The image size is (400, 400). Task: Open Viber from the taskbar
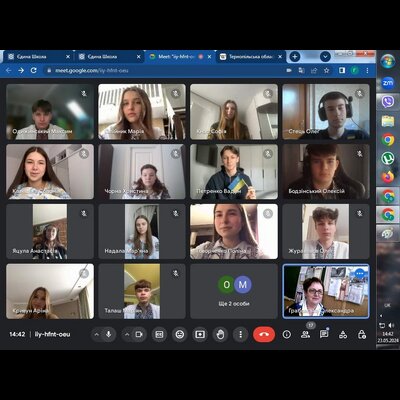pyautogui.click(x=388, y=102)
